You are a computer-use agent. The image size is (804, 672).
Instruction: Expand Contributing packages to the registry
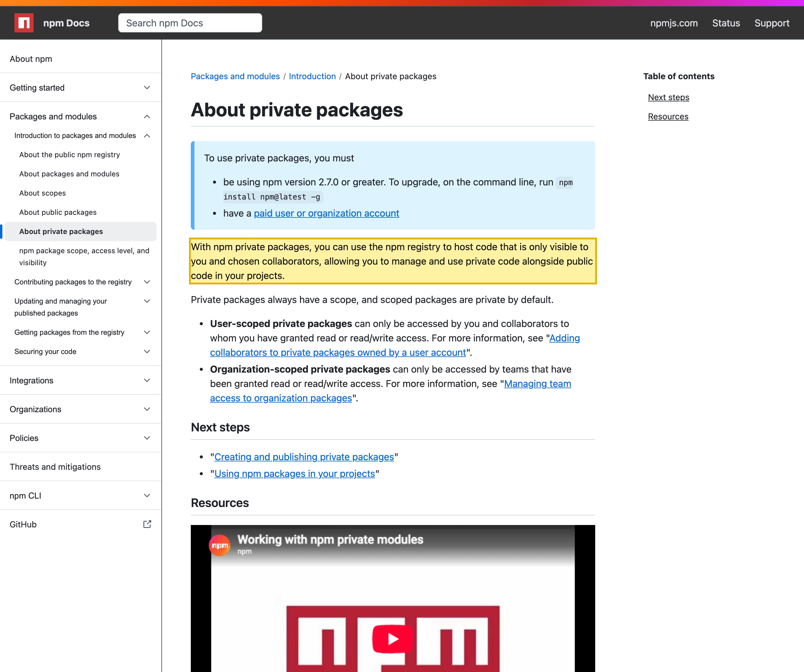pos(147,282)
